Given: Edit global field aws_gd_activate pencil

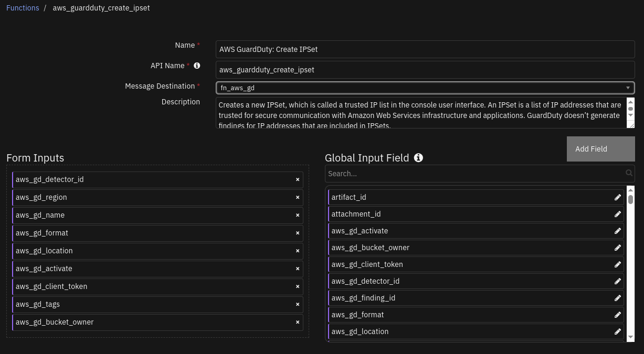Looking at the screenshot, I should pos(618,231).
